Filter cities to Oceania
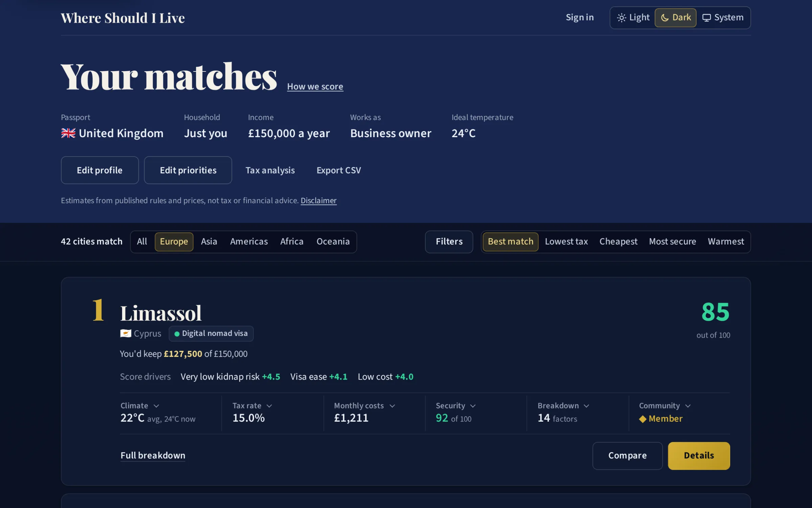This screenshot has height=508, width=812. point(333,241)
